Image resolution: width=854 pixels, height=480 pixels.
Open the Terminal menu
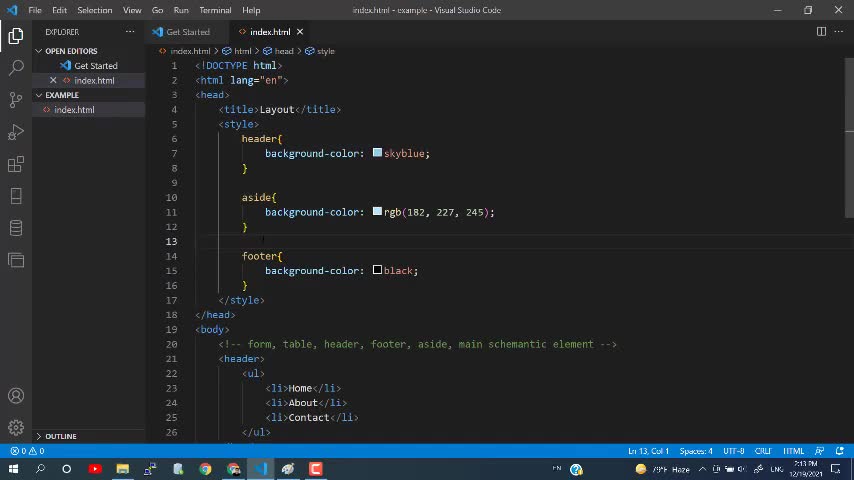pyautogui.click(x=215, y=10)
